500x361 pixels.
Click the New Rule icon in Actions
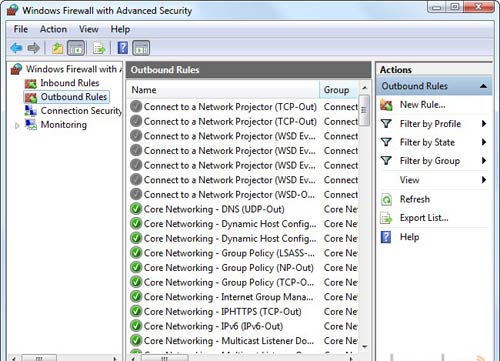pos(386,105)
